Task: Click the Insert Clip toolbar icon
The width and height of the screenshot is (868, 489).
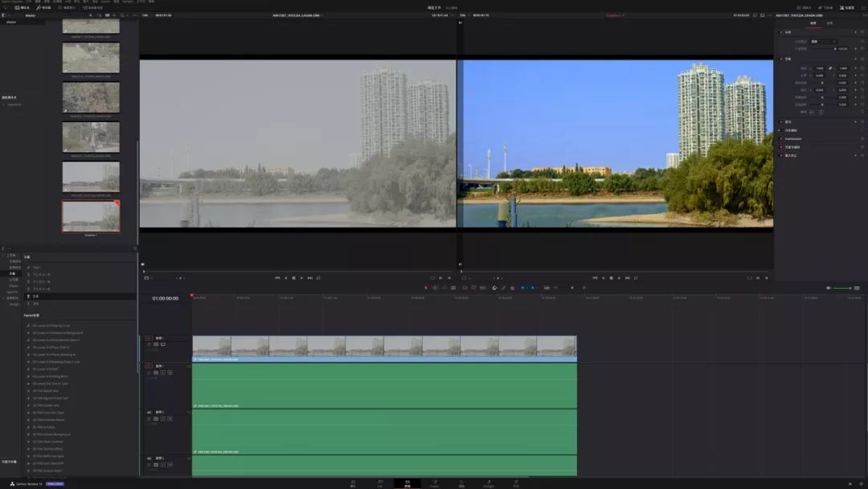Action: pos(465,288)
